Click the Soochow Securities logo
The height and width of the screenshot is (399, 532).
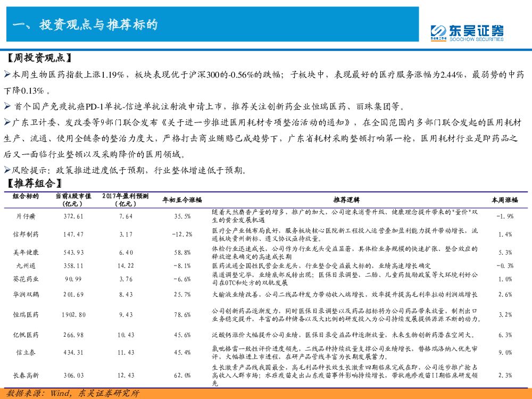tap(467, 33)
